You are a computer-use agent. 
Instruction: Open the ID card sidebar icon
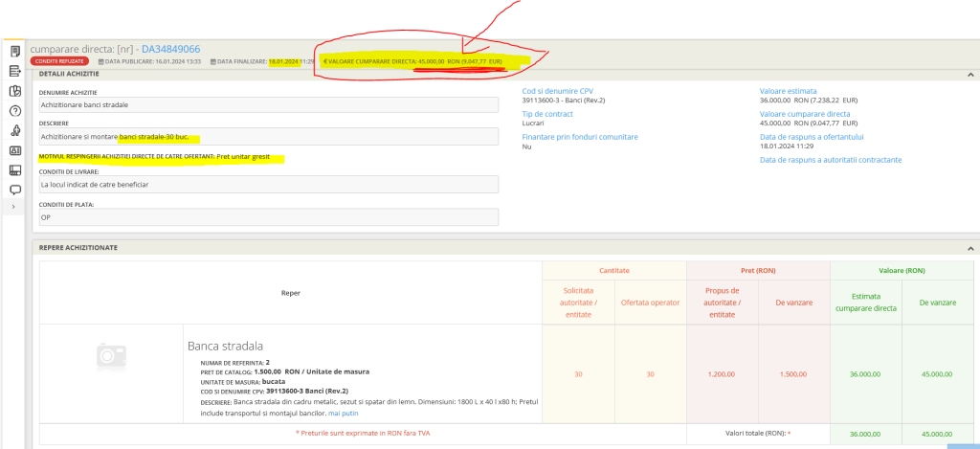pos(14,150)
